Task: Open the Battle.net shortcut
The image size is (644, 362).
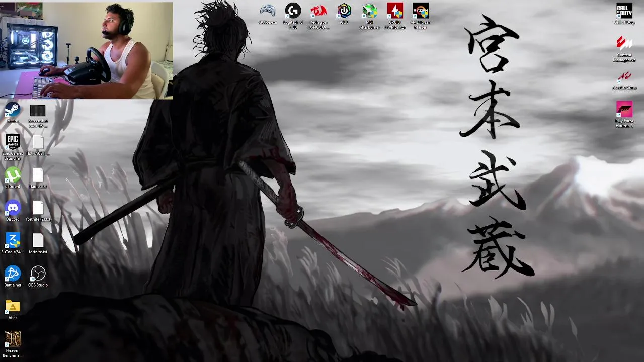Action: coord(13,277)
